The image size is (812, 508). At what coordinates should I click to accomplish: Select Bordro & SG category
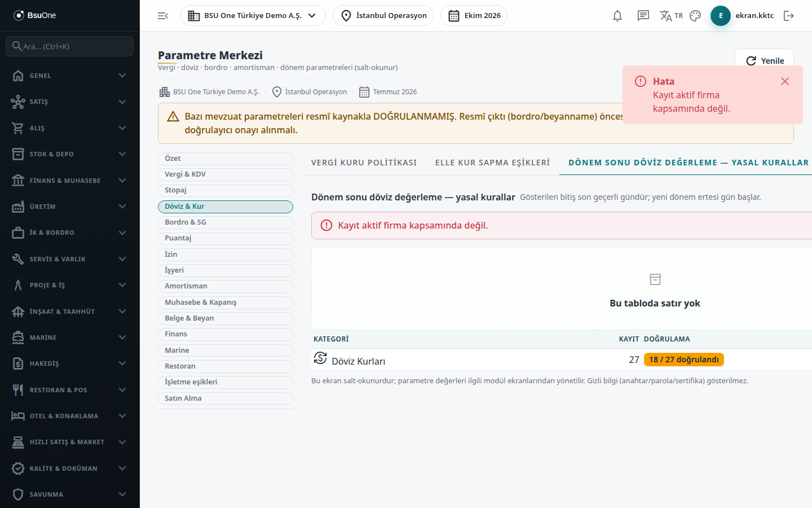tap(226, 222)
